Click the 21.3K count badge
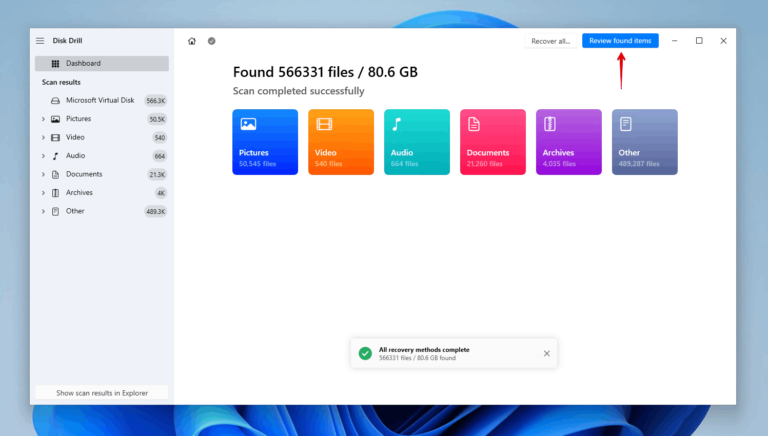Image resolution: width=768 pixels, height=436 pixels. point(157,175)
